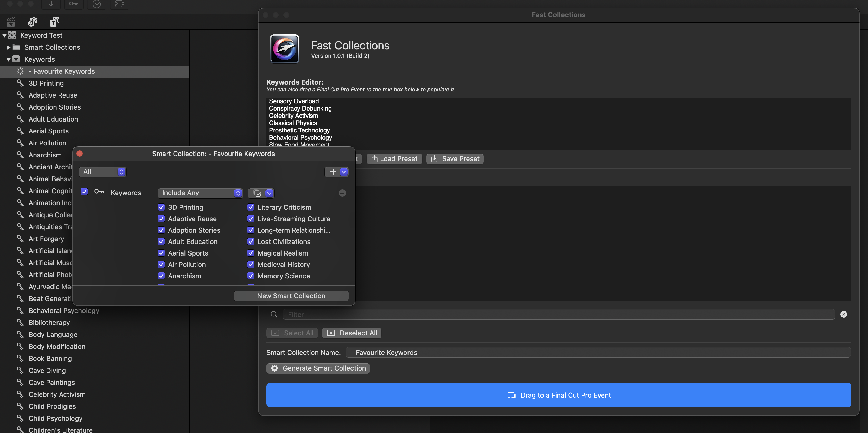Uncheck the 3D Printing keyword checkbox

coord(161,207)
